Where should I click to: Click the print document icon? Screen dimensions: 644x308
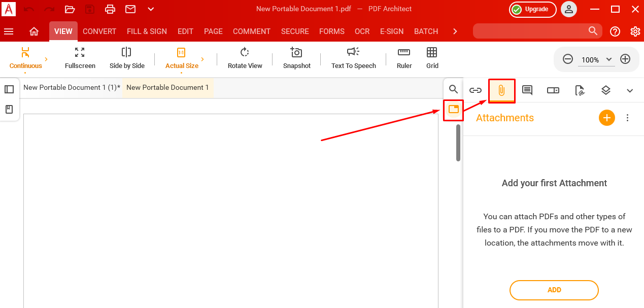[x=110, y=9]
